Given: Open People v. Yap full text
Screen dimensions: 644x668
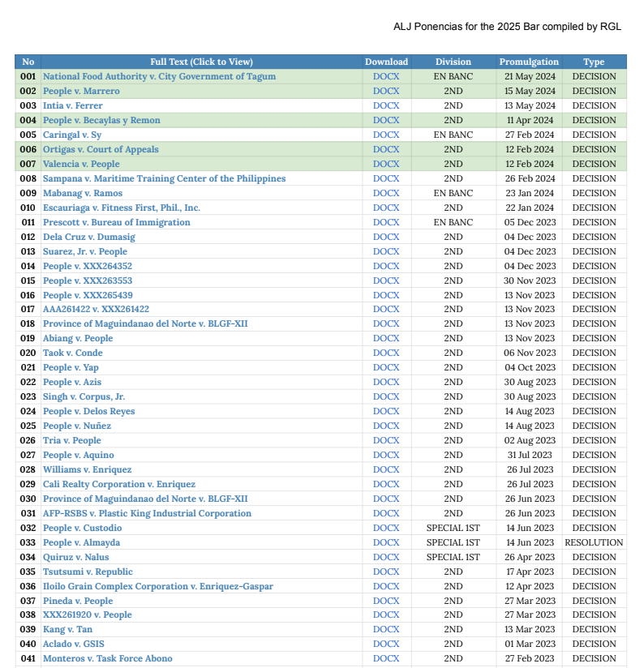Looking at the screenshot, I should [71, 368].
